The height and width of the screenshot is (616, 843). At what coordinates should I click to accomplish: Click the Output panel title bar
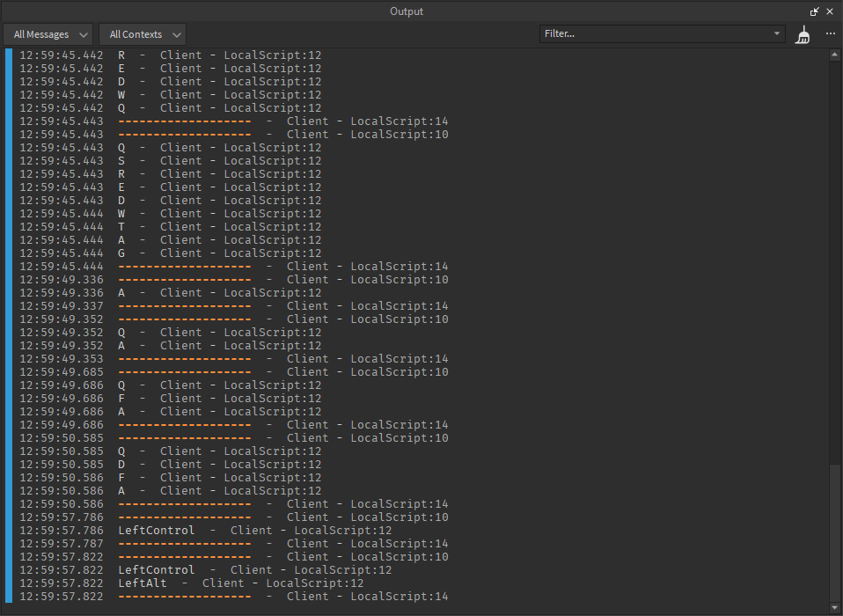point(406,11)
